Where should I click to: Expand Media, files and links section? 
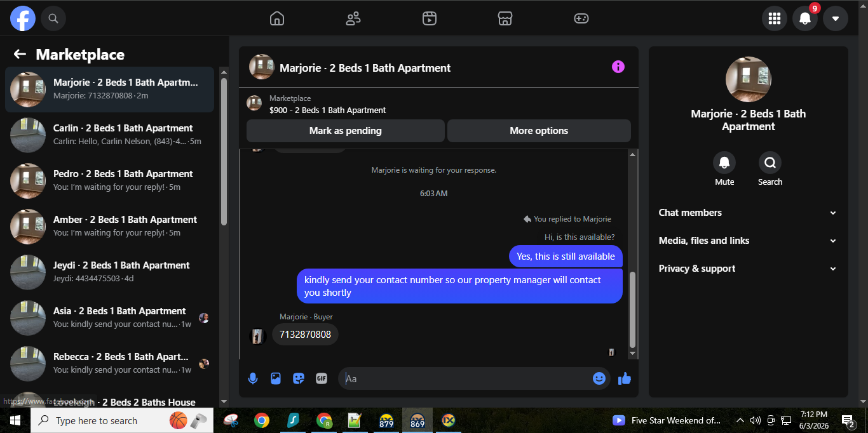click(x=748, y=241)
